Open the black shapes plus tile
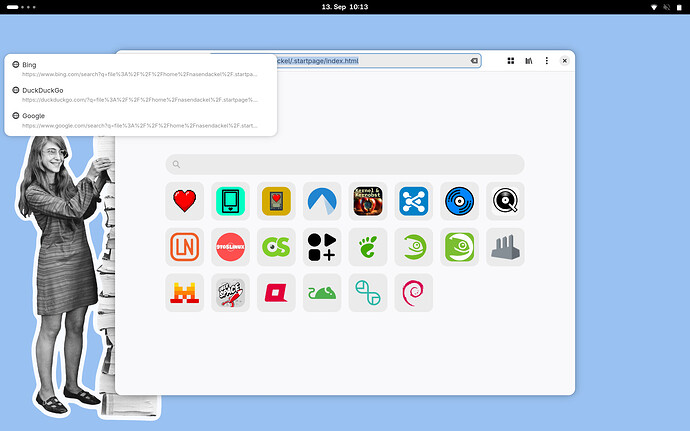 click(322, 247)
